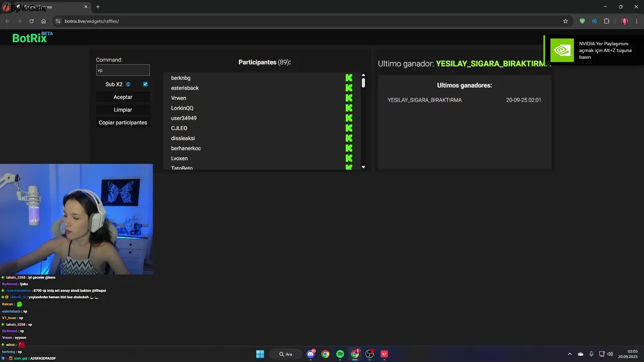Open the green shield extension icon
The width and height of the screenshot is (644, 362).
(x=582, y=21)
